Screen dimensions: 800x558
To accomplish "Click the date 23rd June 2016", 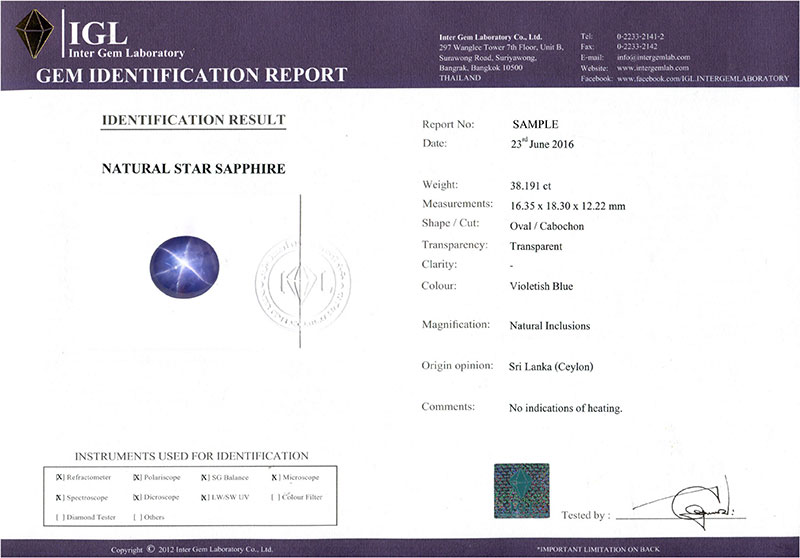I will (542, 144).
